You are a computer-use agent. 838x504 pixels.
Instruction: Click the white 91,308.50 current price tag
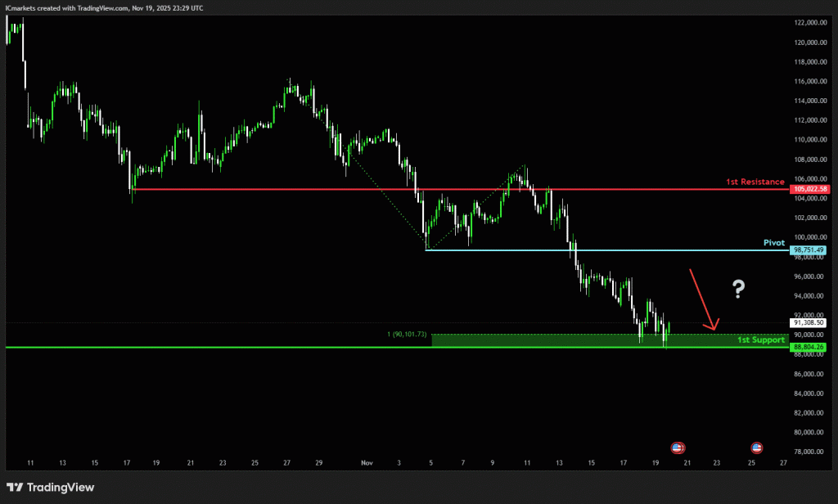[809, 323]
